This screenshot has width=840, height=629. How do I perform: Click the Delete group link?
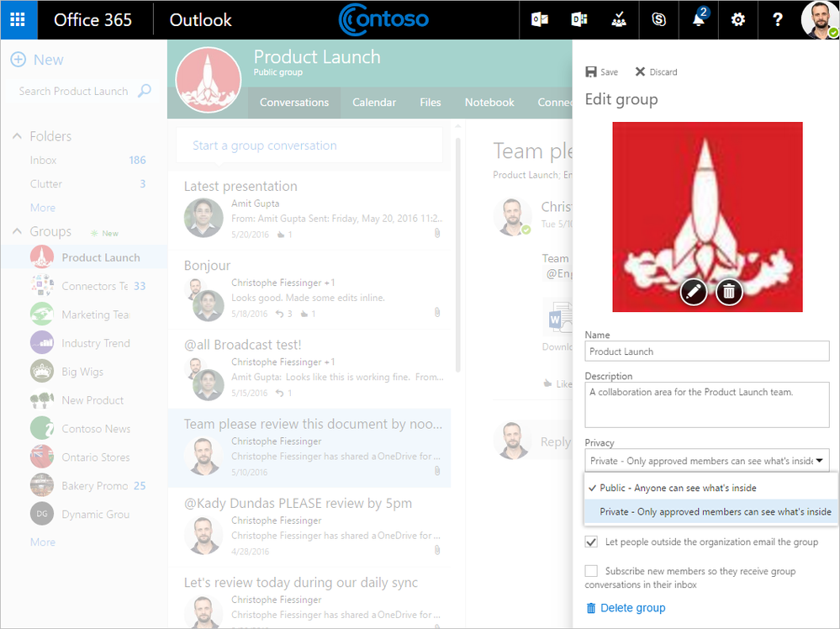632,608
